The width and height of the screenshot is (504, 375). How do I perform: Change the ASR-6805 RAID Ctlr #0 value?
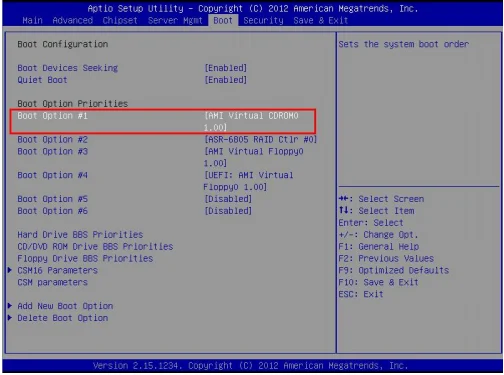pyautogui.click(x=260, y=139)
